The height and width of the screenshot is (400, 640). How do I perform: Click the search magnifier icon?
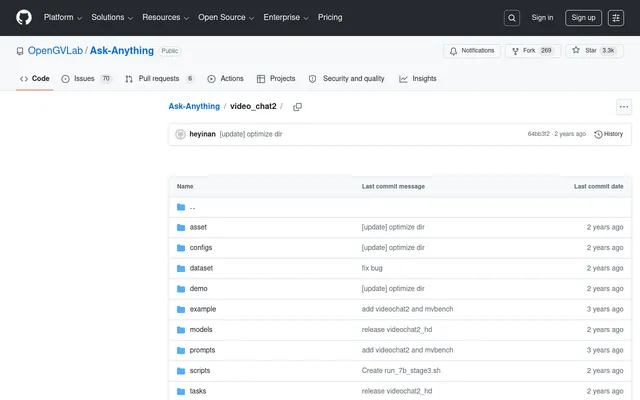click(511, 18)
